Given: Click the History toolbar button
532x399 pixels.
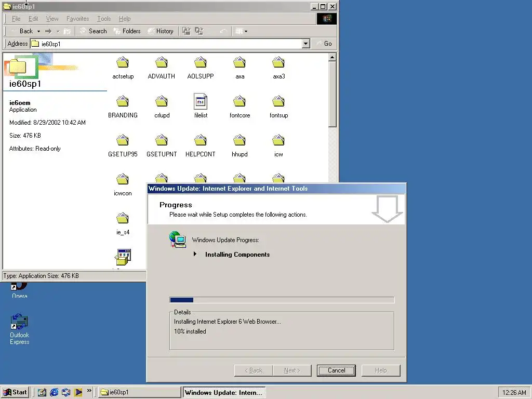Looking at the screenshot, I should pos(161,31).
